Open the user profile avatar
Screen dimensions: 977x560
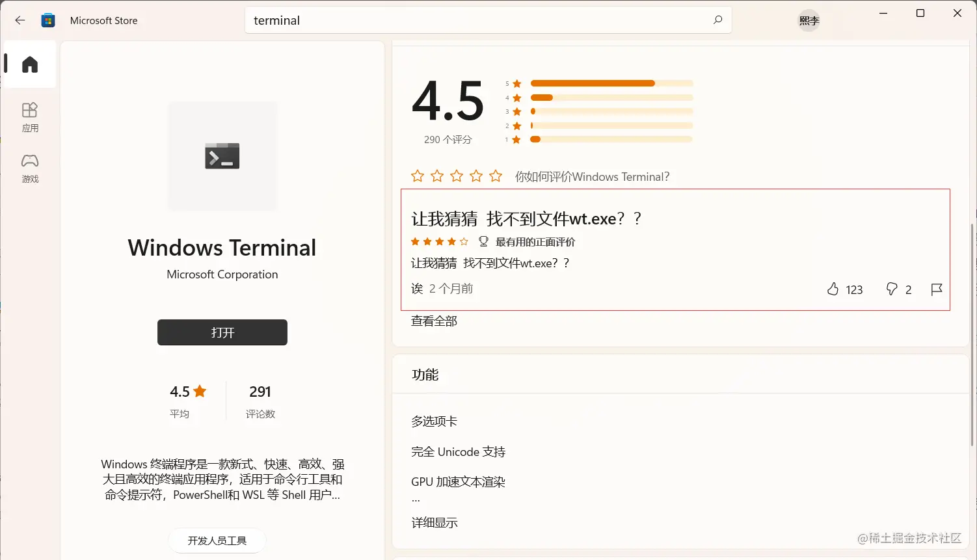tap(809, 21)
